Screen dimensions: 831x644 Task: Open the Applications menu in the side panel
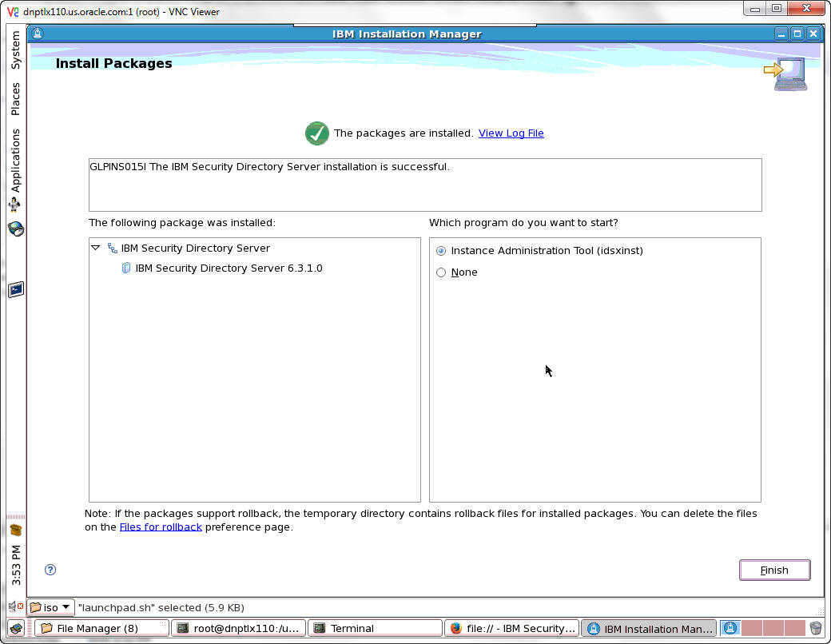pos(15,160)
